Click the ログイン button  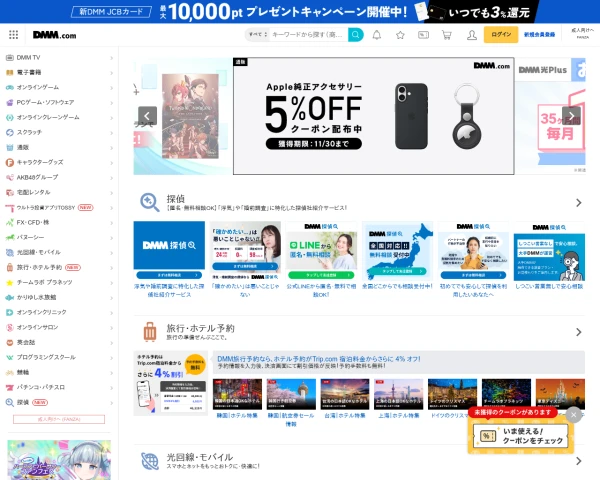501,34
